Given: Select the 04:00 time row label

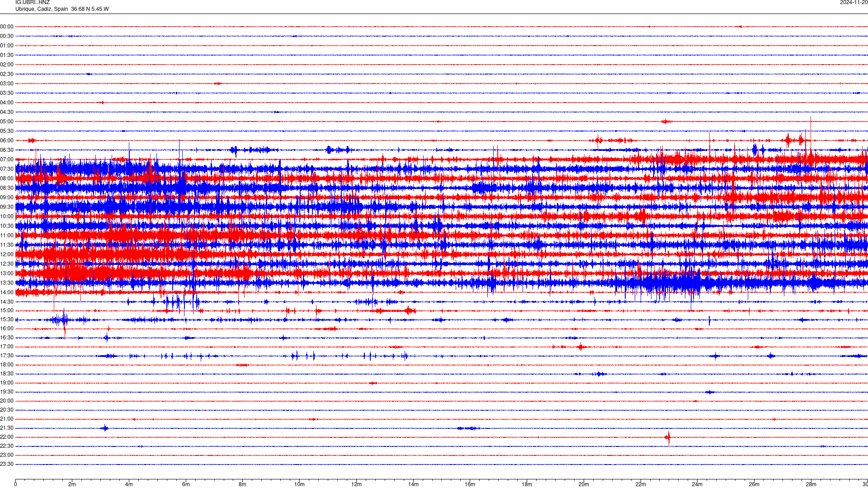Looking at the screenshot, I should pos(7,103).
